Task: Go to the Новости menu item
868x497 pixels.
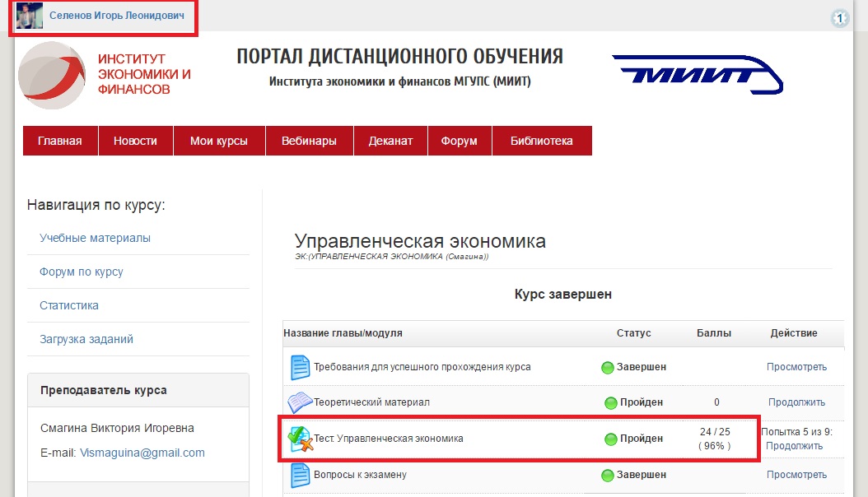Action: coord(135,141)
